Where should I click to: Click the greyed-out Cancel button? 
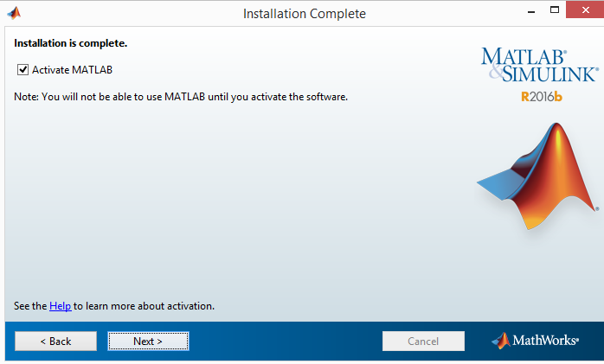point(423,342)
